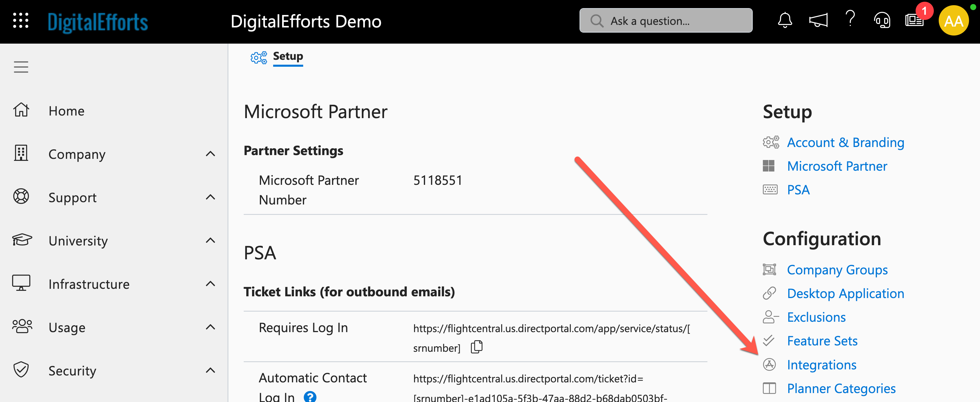Image resolution: width=980 pixels, height=402 pixels.
Task: Click the Exclusions person icon
Action: (771, 317)
